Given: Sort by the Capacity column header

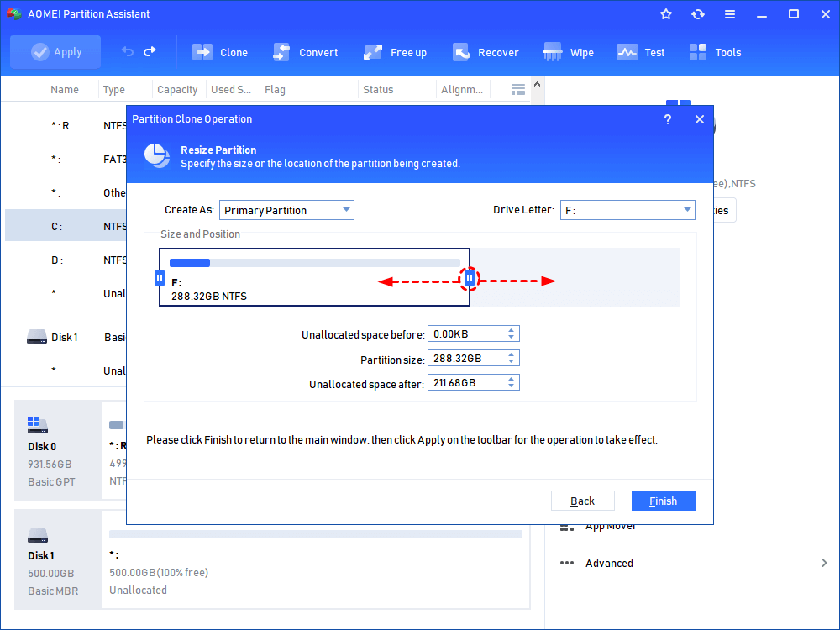Looking at the screenshot, I should [x=177, y=90].
